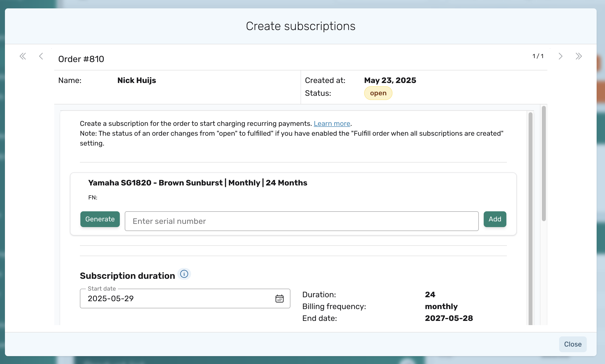Open the Start date calendar picker icon

tap(279, 298)
